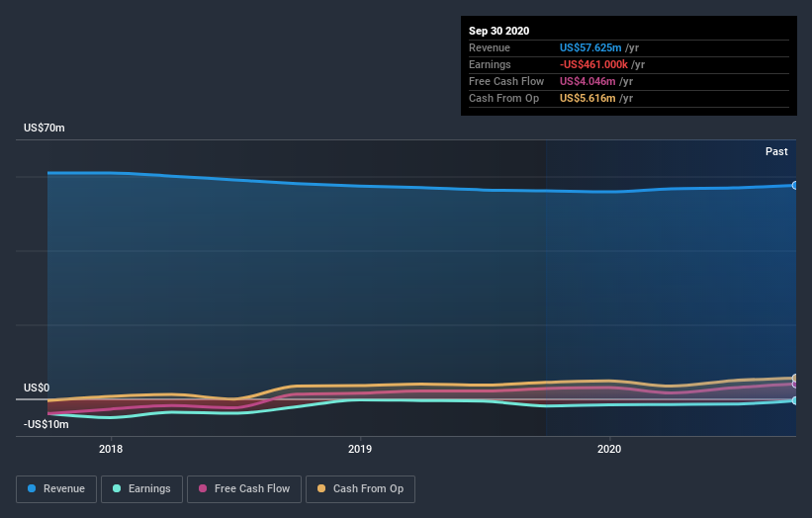Click the Earnings data point at chart end
The image size is (812, 518).
795,400
